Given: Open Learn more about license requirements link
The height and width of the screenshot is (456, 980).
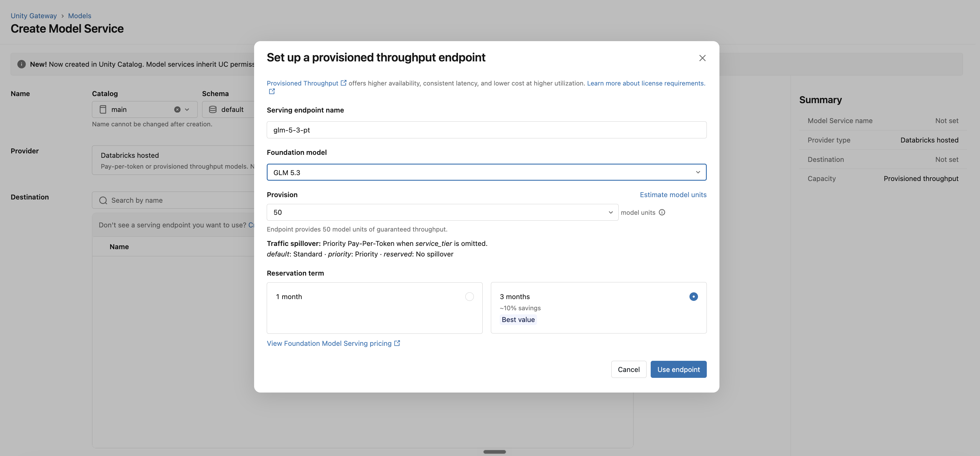Looking at the screenshot, I should point(646,83).
